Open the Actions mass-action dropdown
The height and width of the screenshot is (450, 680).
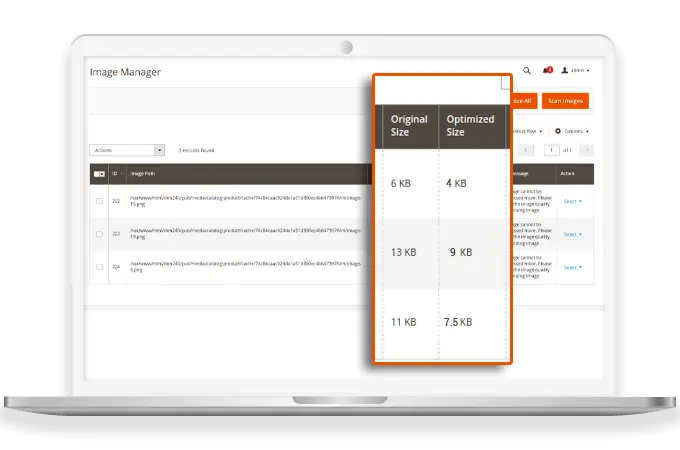127,150
